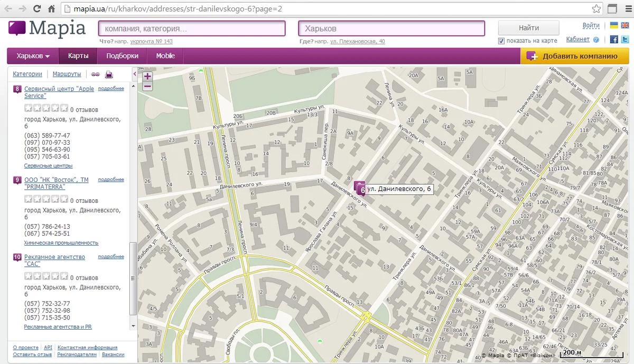Click the help icon beside Кабинет
This screenshot has width=634, height=364.
596,40
